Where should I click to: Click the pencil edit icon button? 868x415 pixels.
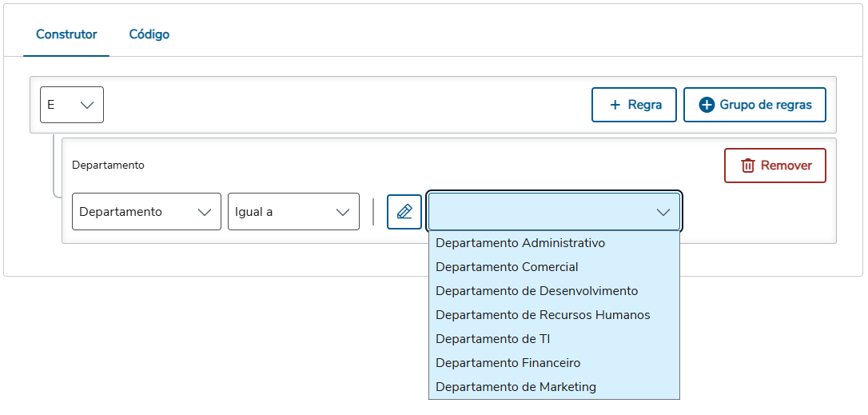pos(404,212)
